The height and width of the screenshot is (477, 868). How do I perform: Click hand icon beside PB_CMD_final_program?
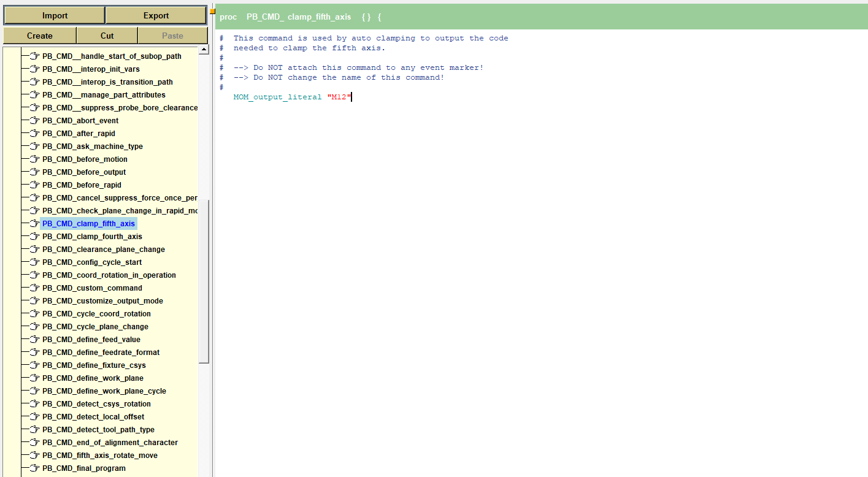coord(34,468)
